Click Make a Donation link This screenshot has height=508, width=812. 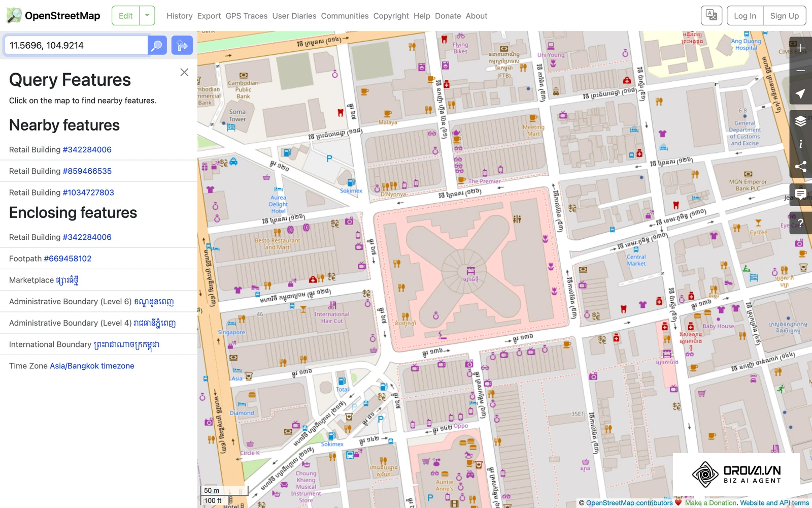click(710, 503)
